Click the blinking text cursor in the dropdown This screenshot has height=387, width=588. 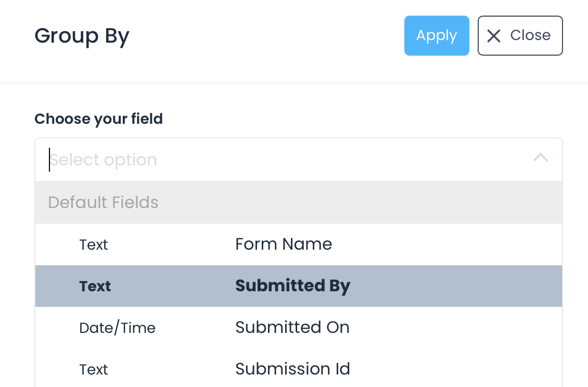click(x=49, y=160)
